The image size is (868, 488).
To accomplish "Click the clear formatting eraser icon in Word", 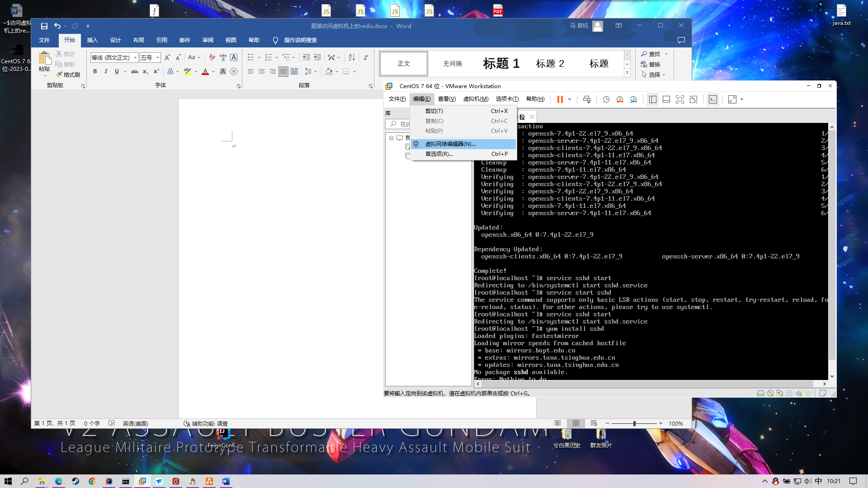I will (x=212, y=57).
